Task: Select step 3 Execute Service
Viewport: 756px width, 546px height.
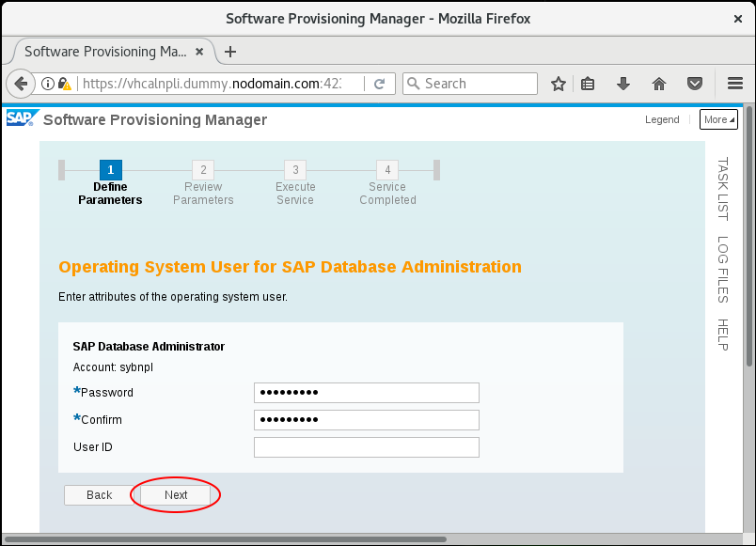Action: click(295, 183)
